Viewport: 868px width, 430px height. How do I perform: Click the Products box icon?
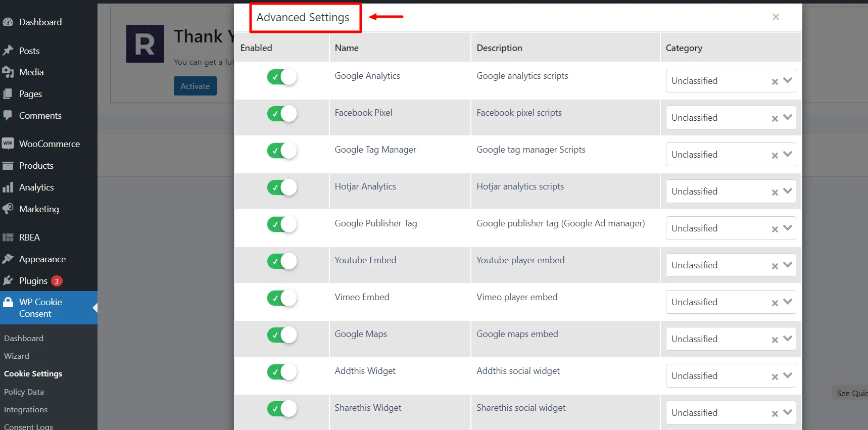coord(8,166)
